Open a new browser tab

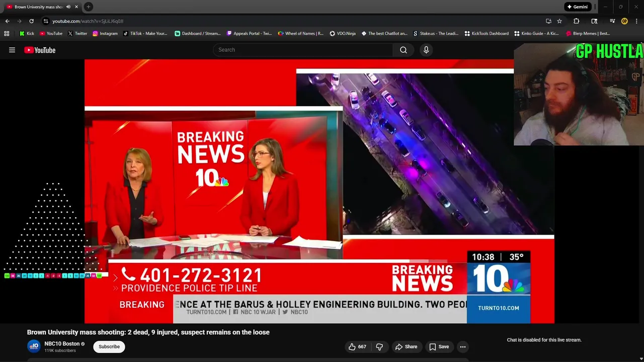tap(88, 7)
